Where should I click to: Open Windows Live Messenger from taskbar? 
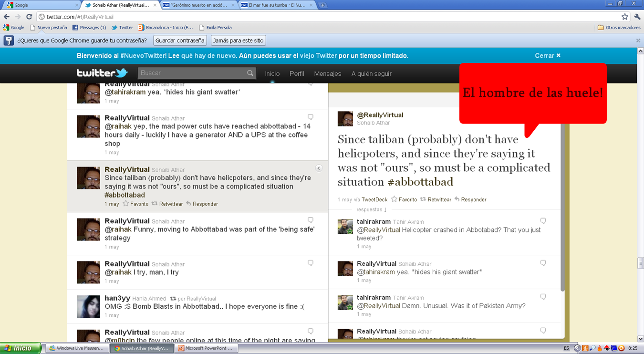click(x=76, y=348)
